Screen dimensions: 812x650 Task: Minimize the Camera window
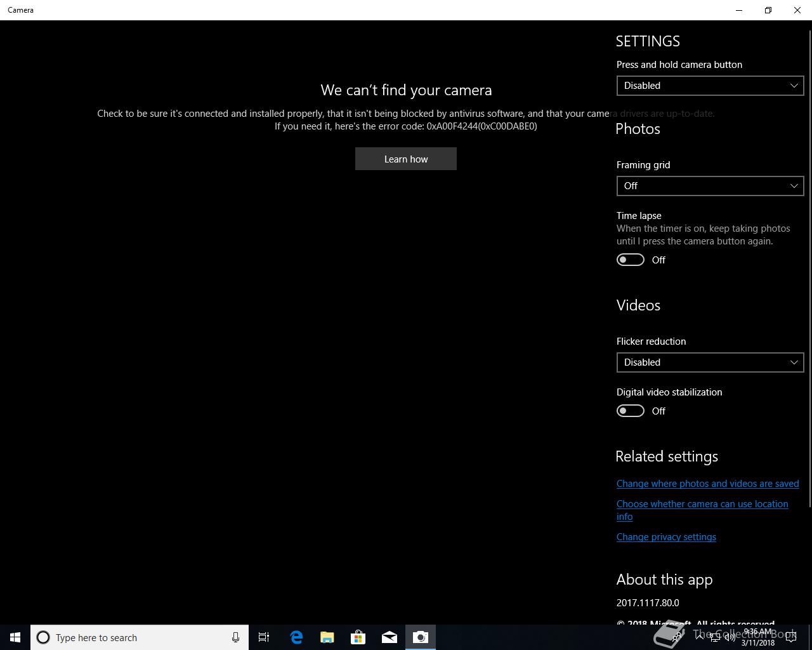pyautogui.click(x=739, y=10)
